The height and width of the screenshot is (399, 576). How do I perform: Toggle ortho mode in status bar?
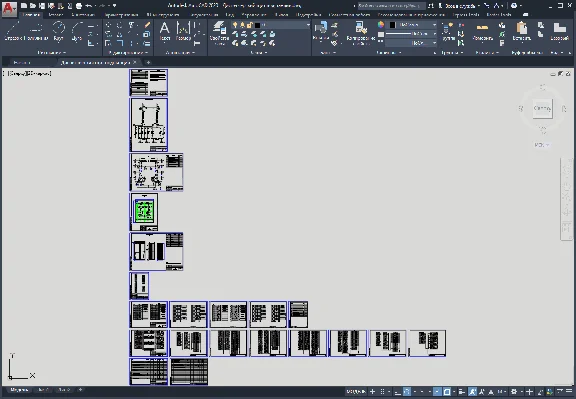(x=398, y=392)
